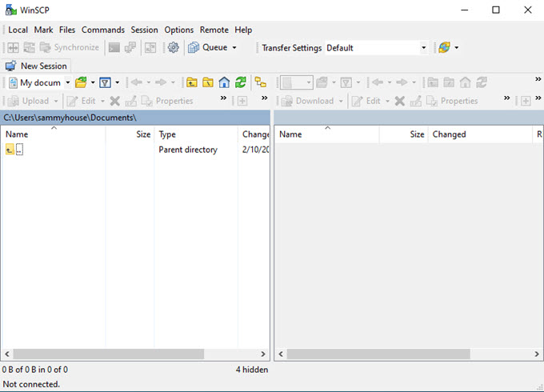544x392 pixels.
Task: Click the 'Not connected.' status text
Action: pyautogui.click(x=31, y=384)
